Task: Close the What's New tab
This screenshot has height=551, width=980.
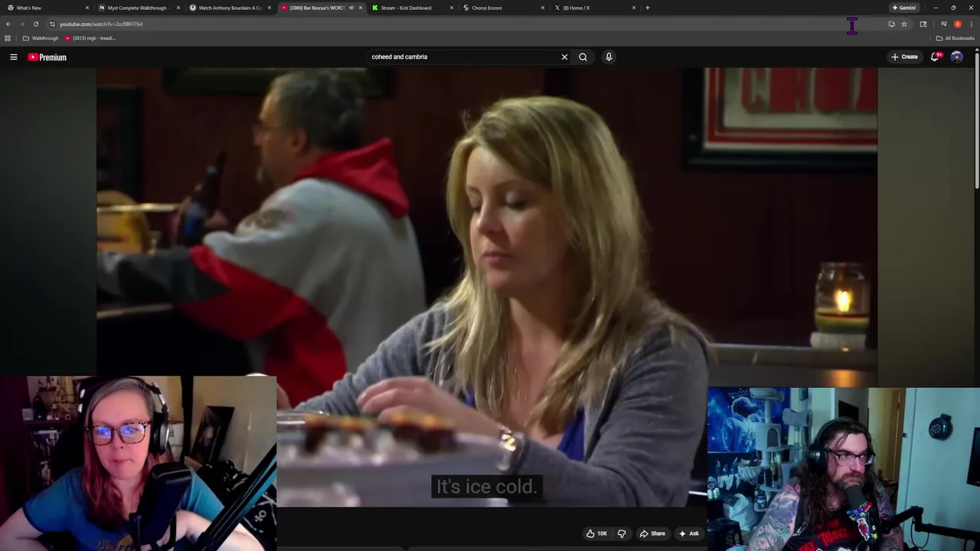Action: [87, 8]
